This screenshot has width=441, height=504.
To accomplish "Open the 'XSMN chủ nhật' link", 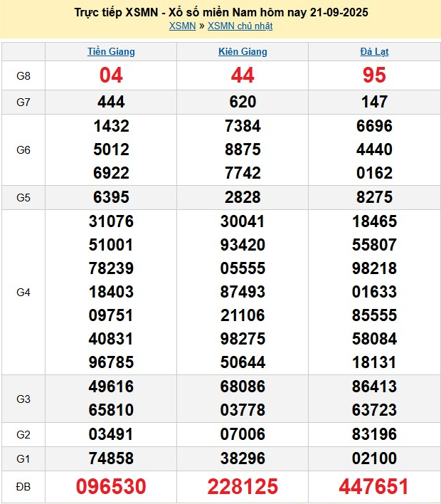I will [x=240, y=26].
